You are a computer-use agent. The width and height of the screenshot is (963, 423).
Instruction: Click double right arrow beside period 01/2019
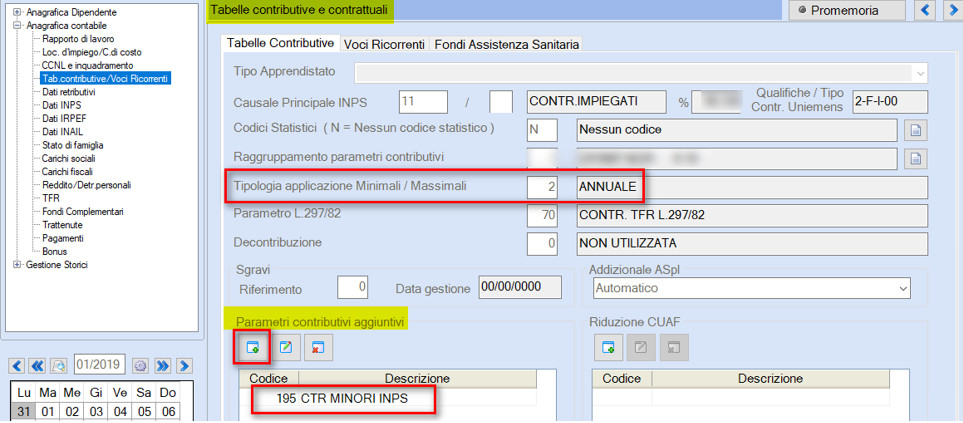click(x=162, y=366)
